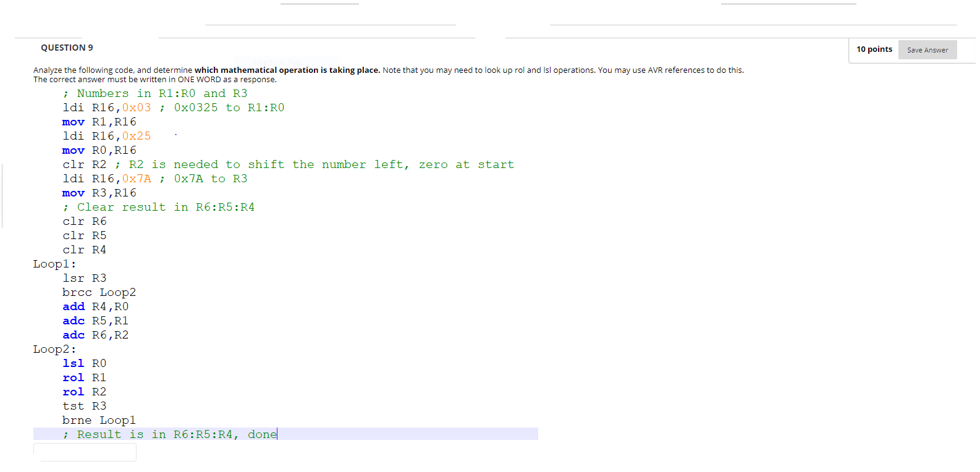The width and height of the screenshot is (980, 472).
Task: Click the 'ldi R16,0x25' code line
Action: [x=106, y=136]
